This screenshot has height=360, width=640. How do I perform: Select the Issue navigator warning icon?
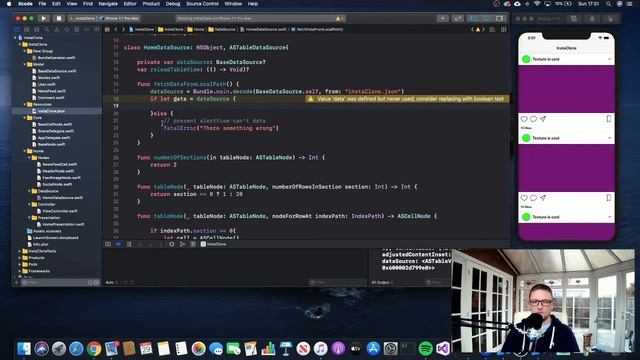click(x=56, y=29)
